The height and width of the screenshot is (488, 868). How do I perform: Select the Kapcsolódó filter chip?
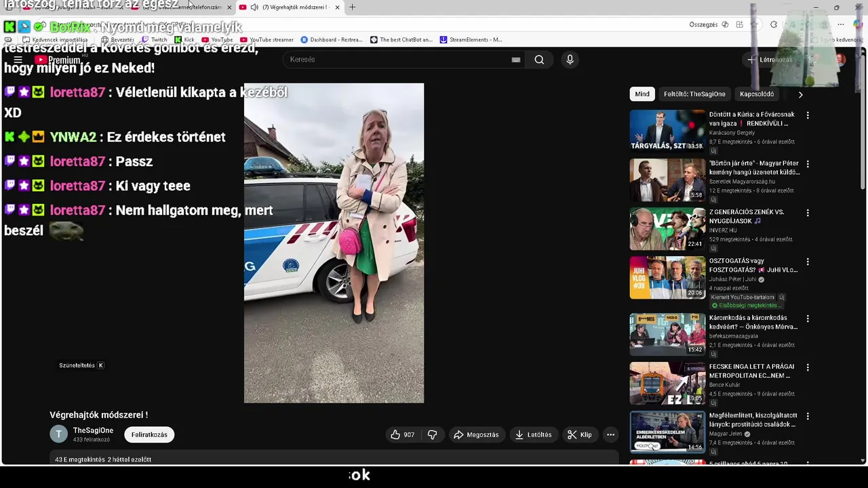tap(757, 94)
